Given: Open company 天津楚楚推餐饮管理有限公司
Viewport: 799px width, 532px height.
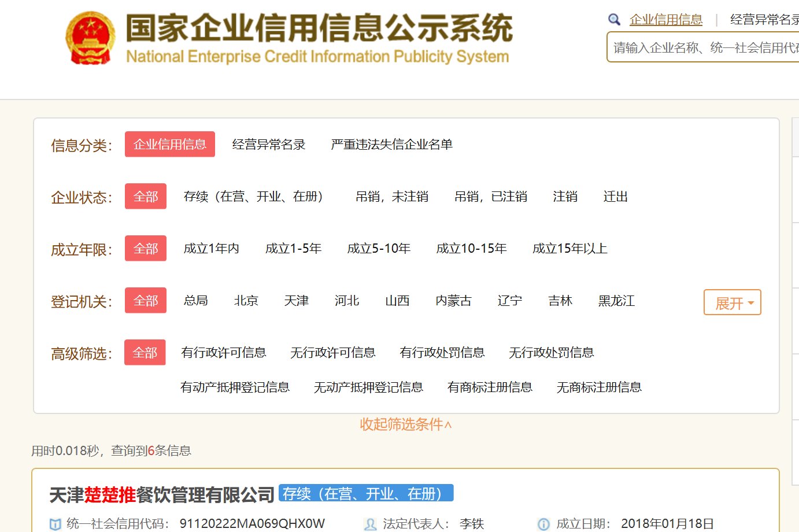Looking at the screenshot, I should tap(162, 493).
